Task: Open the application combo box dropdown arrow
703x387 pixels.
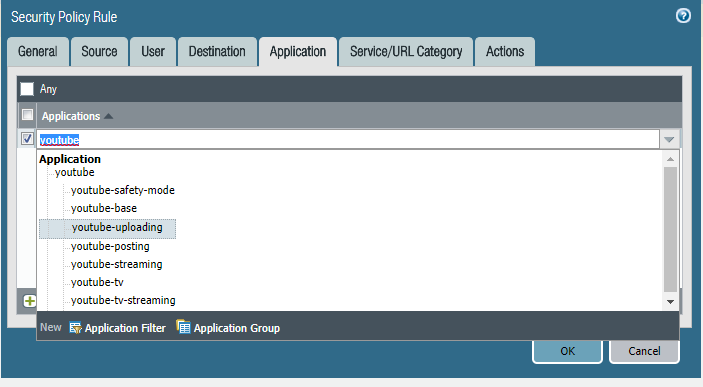Action: click(x=669, y=140)
